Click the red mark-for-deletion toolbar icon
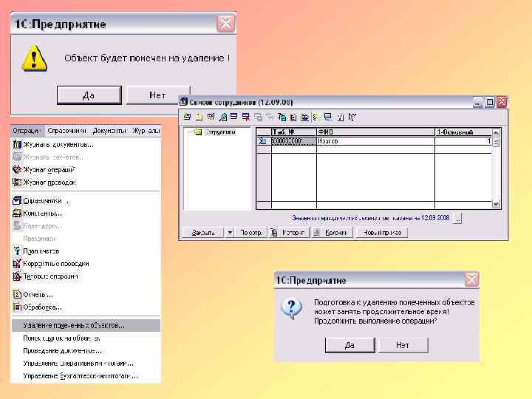 245,117
